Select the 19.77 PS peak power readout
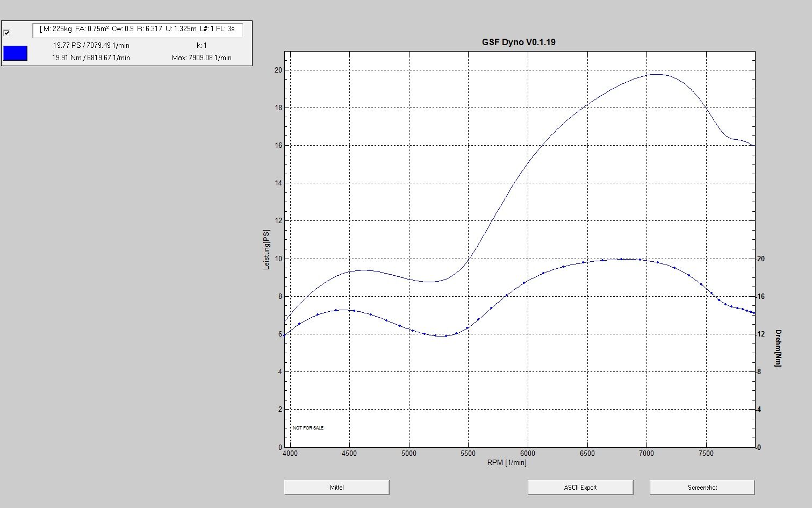The height and width of the screenshot is (508, 812). pyautogui.click(x=91, y=46)
